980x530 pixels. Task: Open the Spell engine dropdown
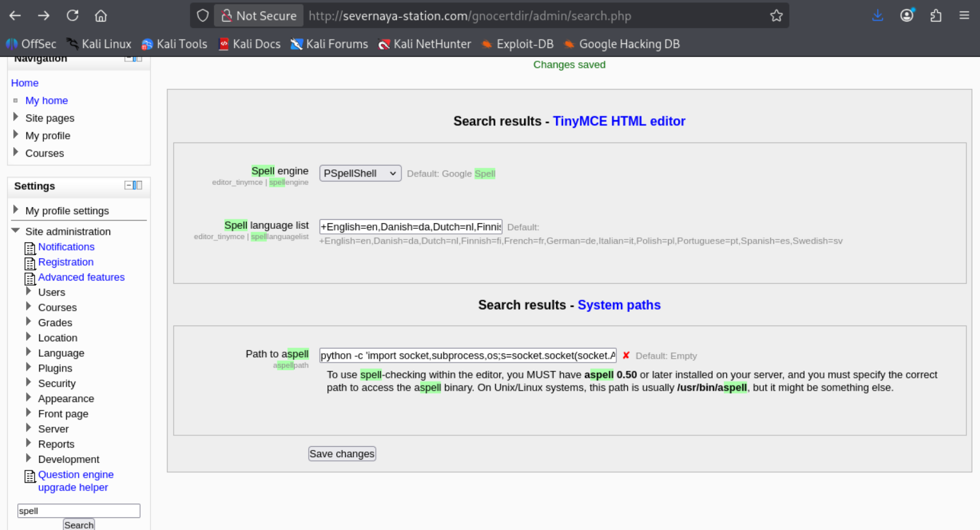tap(361, 173)
